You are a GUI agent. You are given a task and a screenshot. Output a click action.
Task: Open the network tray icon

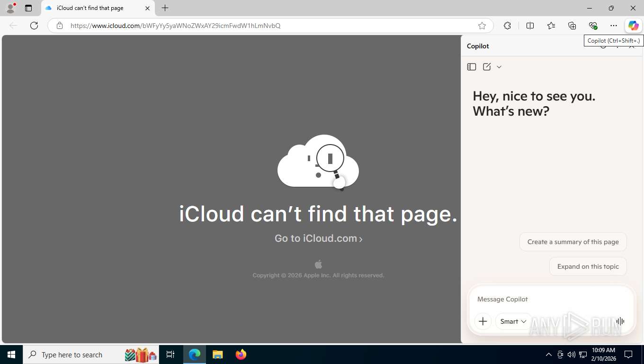[x=583, y=355]
